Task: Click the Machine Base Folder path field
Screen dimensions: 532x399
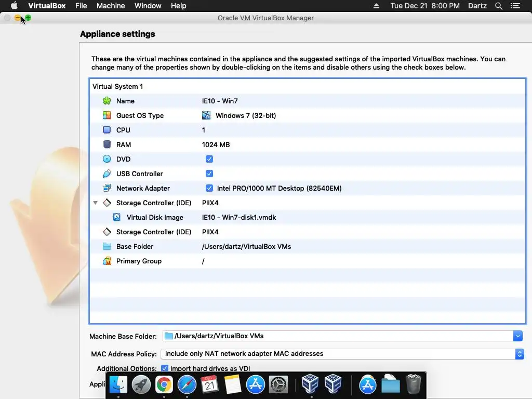Action: click(x=338, y=336)
